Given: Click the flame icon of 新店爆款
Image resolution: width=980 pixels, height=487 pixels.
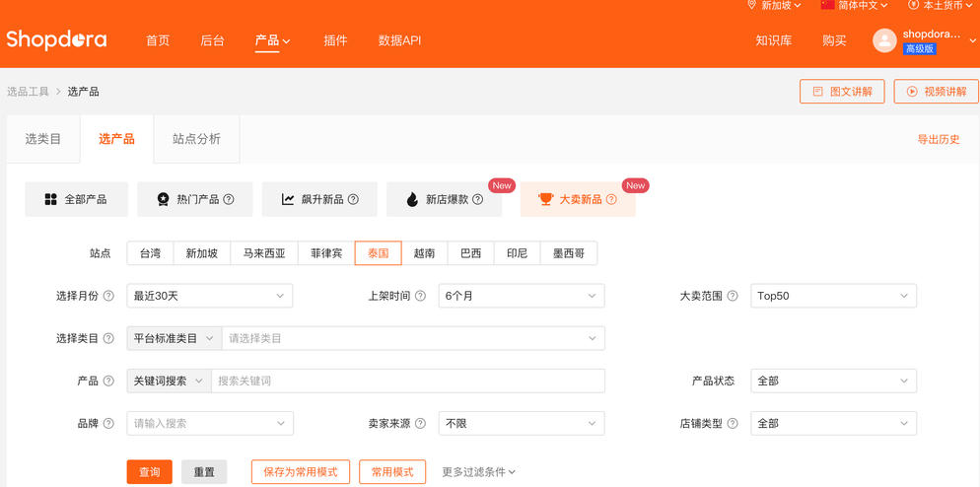Looking at the screenshot, I should coord(412,199).
